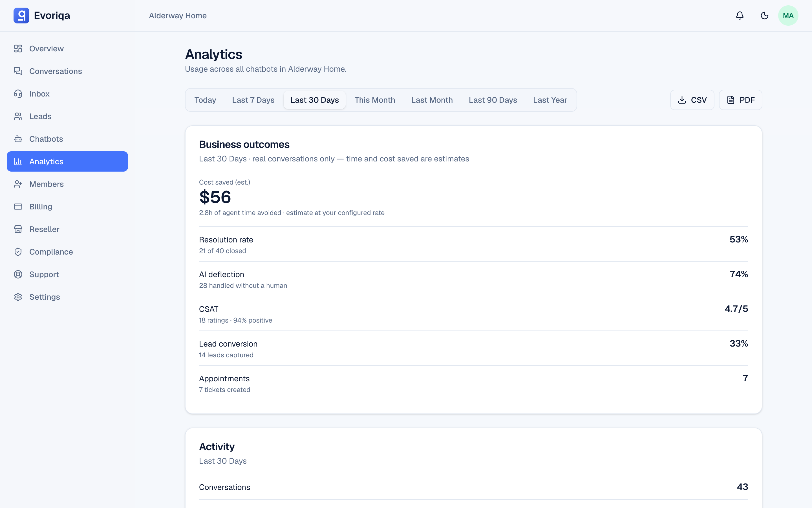This screenshot has height=508, width=812.
Task: Click the 4.7/5 CSAT score
Action: click(736, 308)
